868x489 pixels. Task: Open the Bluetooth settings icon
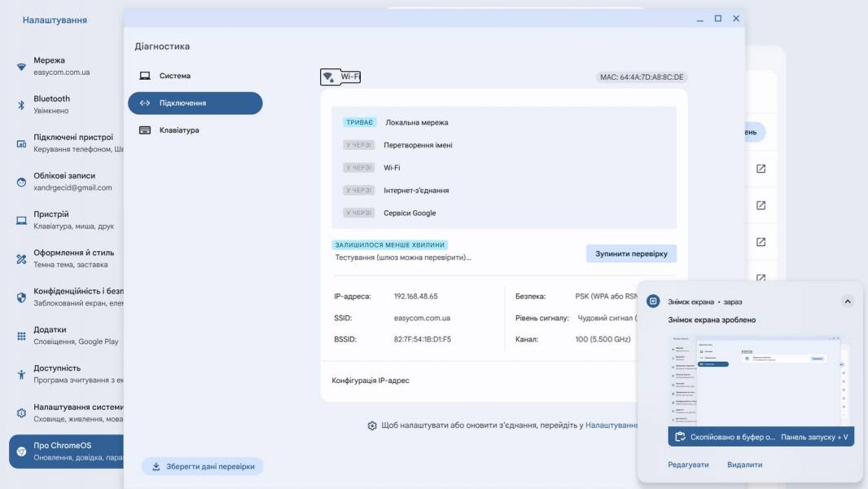(21, 104)
